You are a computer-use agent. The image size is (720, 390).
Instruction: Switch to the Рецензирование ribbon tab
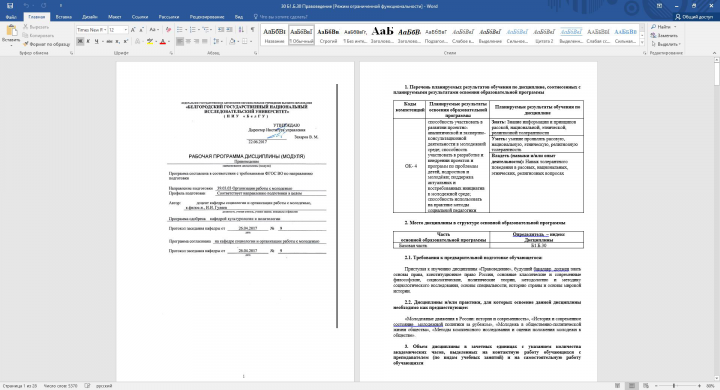click(207, 17)
